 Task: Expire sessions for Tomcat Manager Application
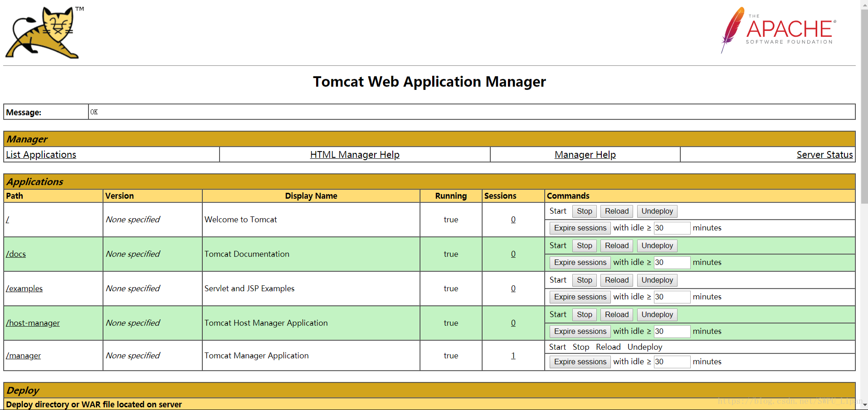click(x=580, y=362)
